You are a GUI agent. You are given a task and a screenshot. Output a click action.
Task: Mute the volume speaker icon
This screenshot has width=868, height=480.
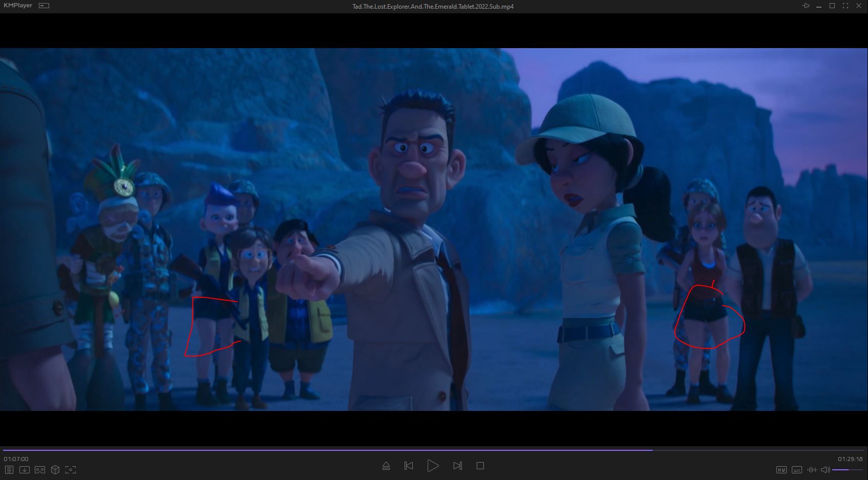pos(825,470)
